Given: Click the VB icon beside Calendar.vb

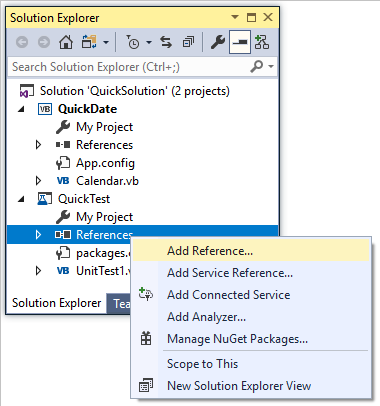Looking at the screenshot, I should click(x=63, y=181).
